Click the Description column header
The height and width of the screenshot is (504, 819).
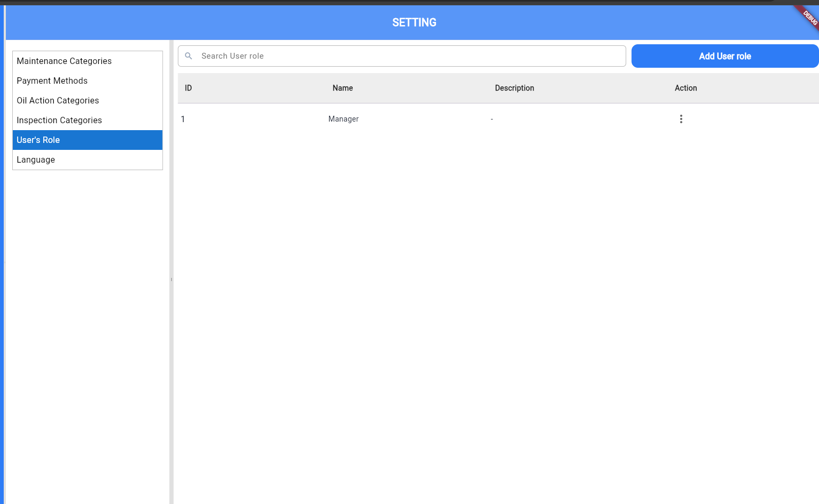coord(514,88)
